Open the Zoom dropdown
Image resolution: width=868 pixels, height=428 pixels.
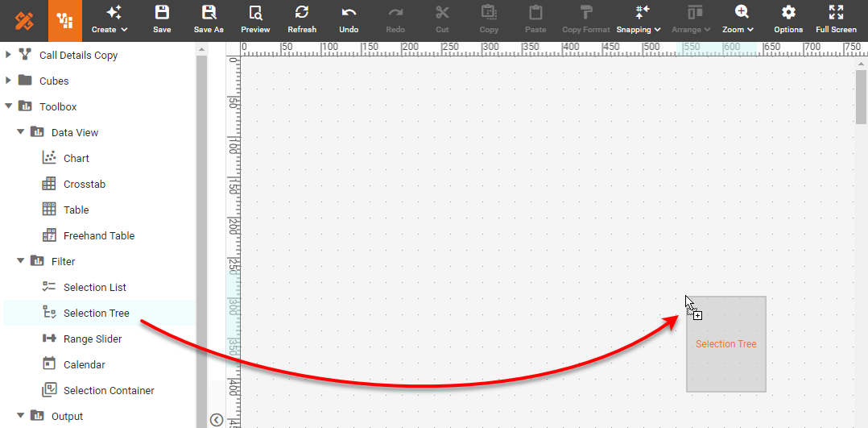click(x=738, y=20)
